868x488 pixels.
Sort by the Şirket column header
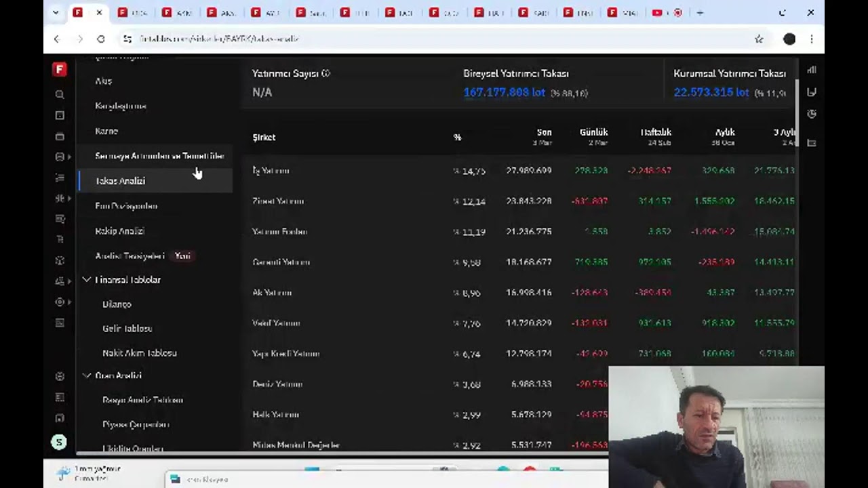(264, 137)
